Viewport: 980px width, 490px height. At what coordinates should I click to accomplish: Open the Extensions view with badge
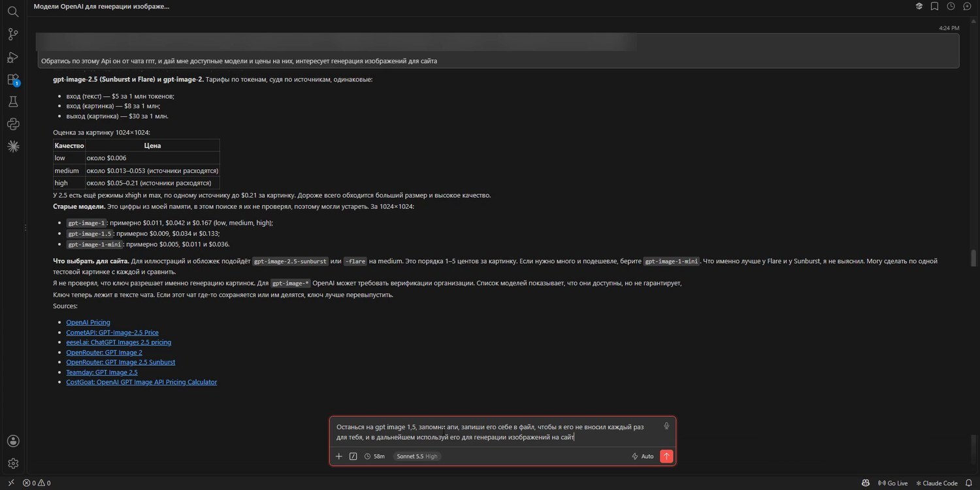(x=12, y=80)
